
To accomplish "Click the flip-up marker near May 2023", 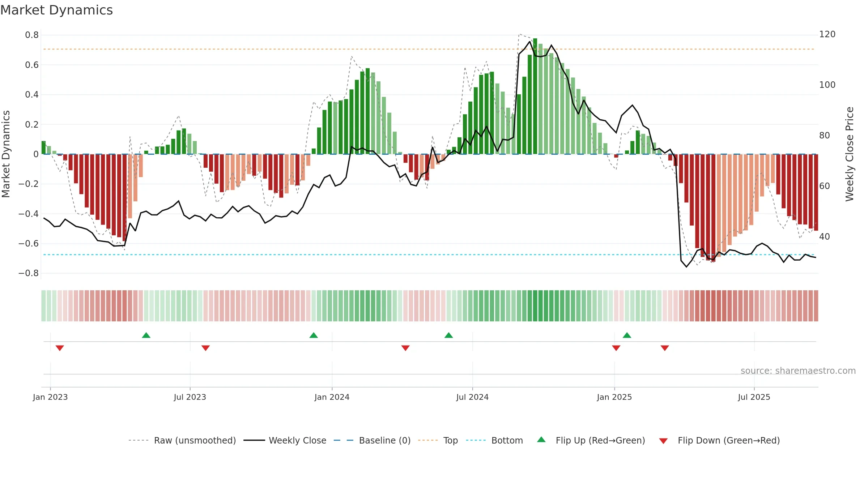I will tap(146, 335).
